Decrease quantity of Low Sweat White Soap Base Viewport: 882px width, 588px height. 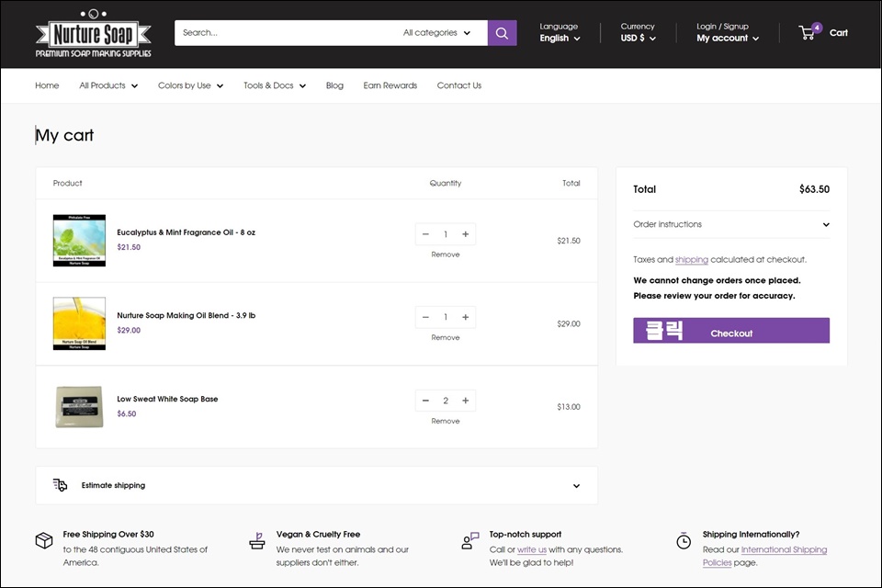(425, 401)
